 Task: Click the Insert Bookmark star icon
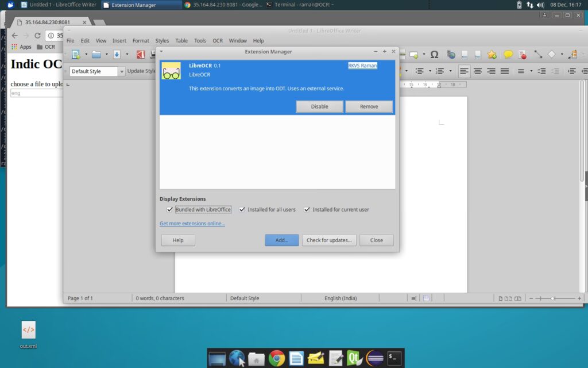click(492, 55)
